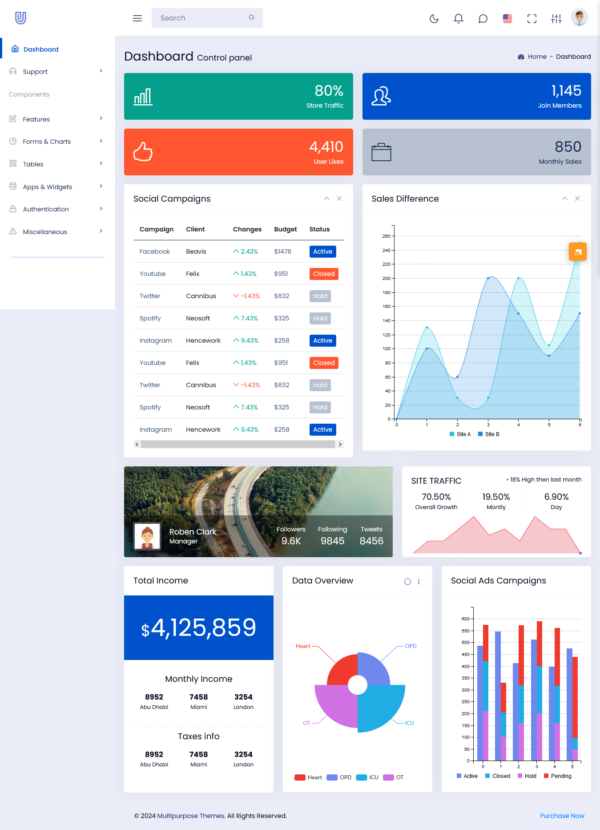Click the User Likes thumbs-up icon
This screenshot has height=830, width=600.
(143, 152)
